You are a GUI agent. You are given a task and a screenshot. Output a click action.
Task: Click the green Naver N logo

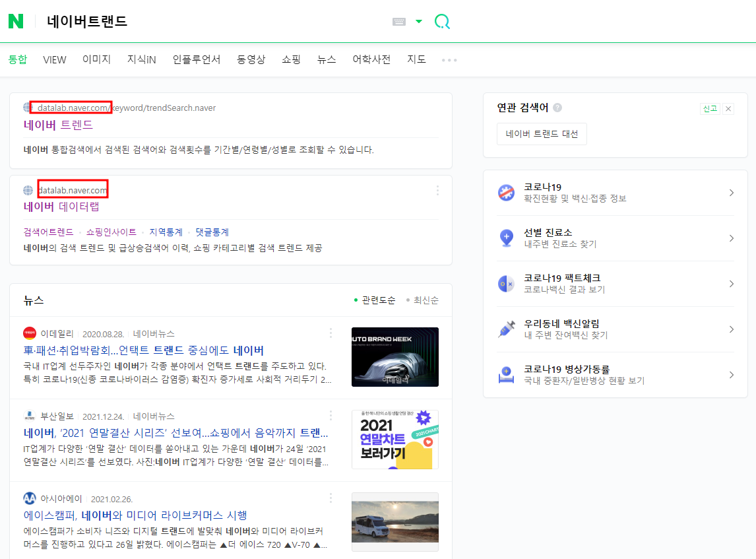click(16, 21)
